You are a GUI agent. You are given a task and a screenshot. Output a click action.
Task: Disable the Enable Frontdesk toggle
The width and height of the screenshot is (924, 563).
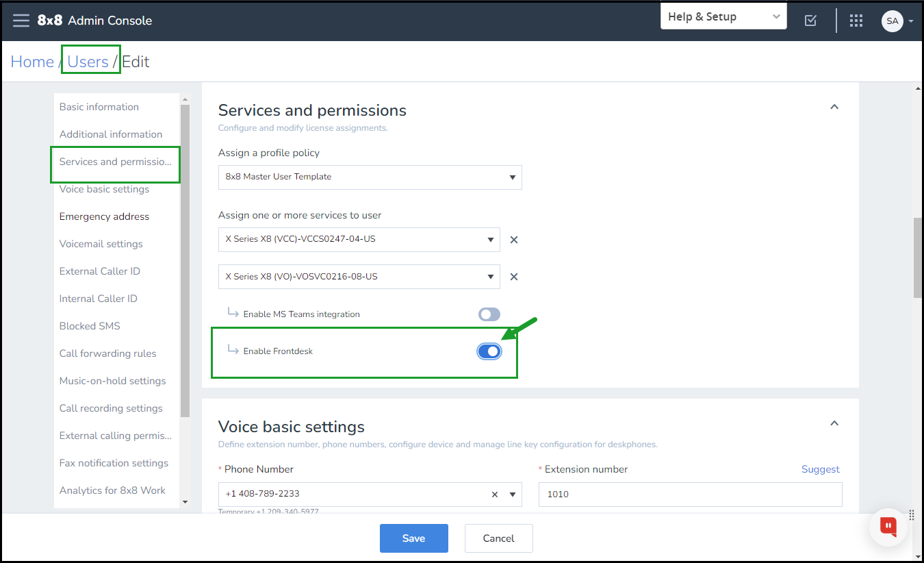click(x=489, y=351)
